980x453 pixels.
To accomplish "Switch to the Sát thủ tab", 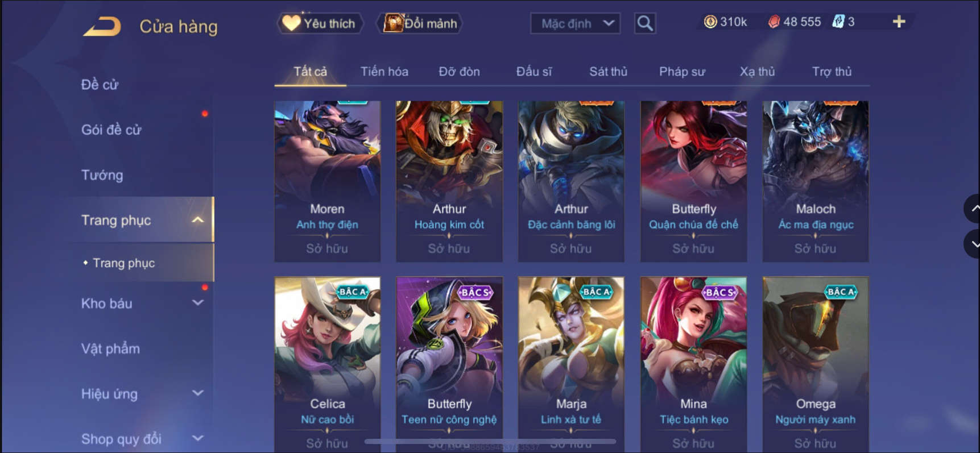I will [608, 72].
